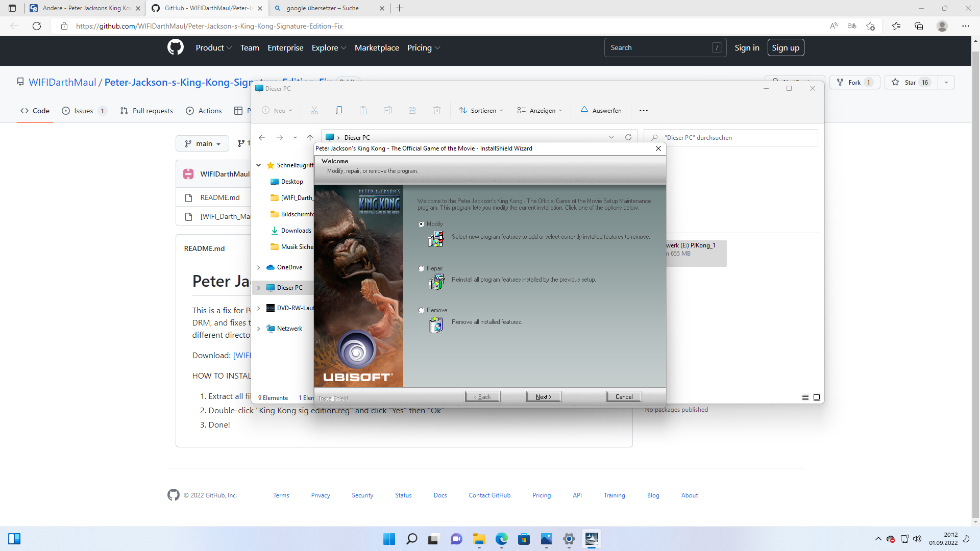Image resolution: width=980 pixels, height=551 pixels.
Task: Open the main branch dropdown
Action: tap(203, 143)
